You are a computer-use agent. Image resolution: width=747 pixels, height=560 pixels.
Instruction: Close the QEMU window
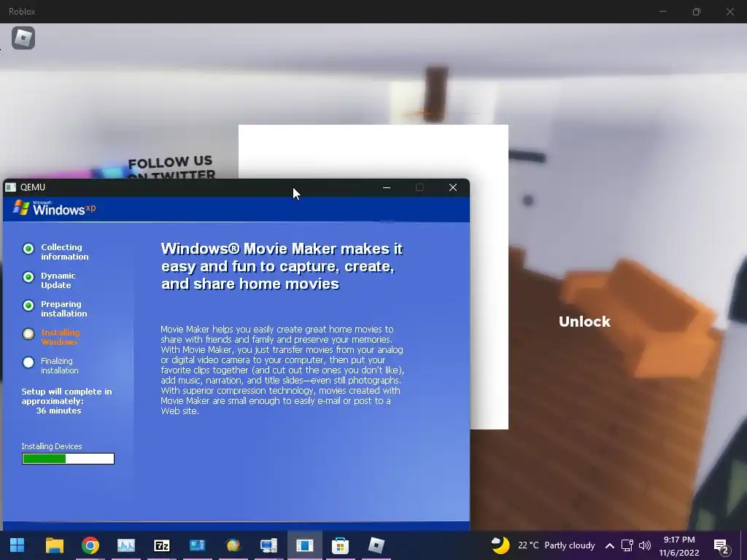click(453, 187)
